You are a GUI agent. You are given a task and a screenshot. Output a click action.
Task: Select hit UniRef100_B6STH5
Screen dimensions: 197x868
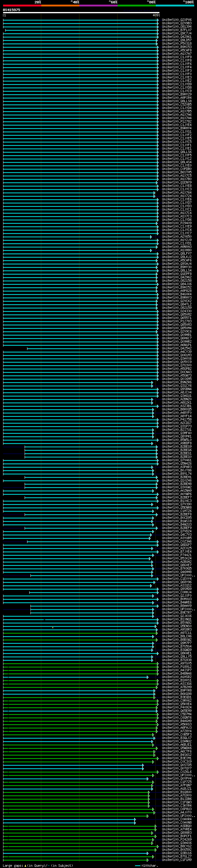click(x=177, y=172)
